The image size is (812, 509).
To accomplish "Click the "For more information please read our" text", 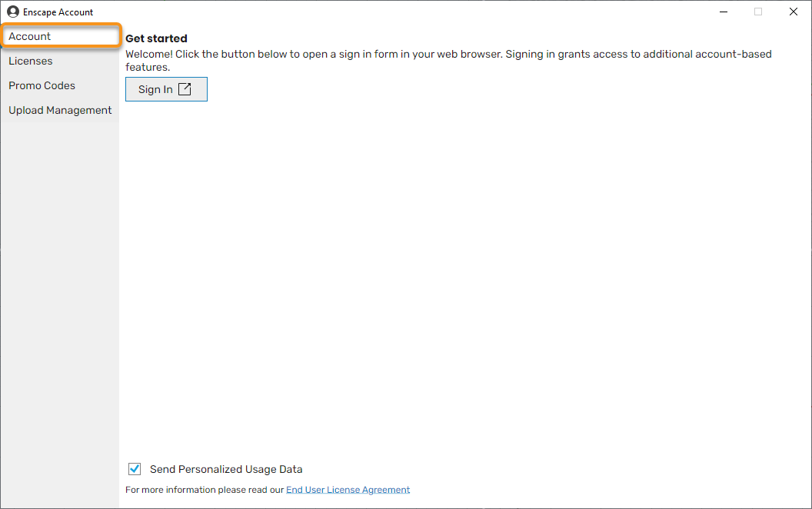I will [205, 490].
